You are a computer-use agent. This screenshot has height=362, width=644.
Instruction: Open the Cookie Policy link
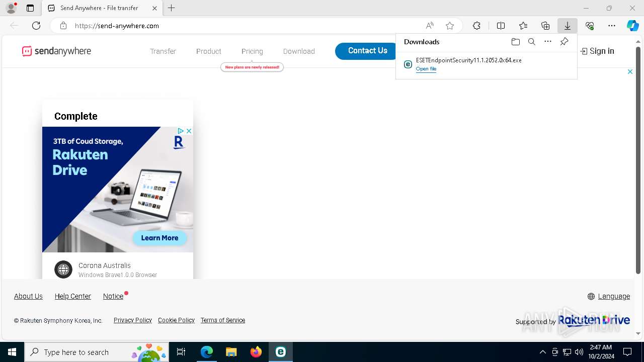coord(176,320)
